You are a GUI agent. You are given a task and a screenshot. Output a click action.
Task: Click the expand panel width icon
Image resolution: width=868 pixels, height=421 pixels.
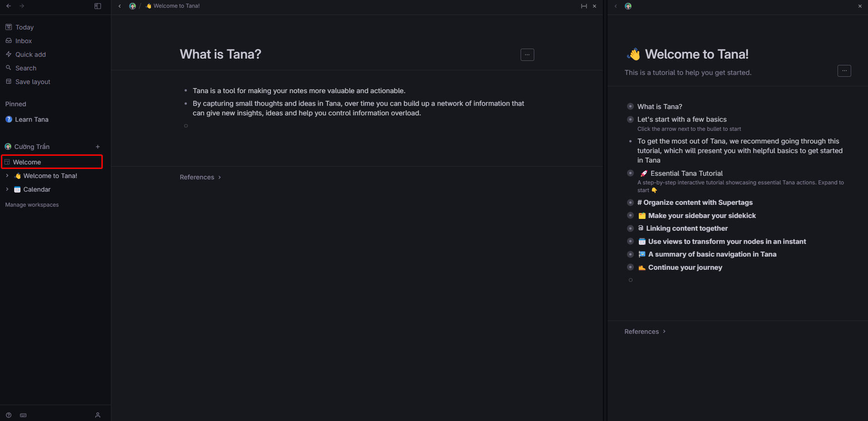pos(584,6)
